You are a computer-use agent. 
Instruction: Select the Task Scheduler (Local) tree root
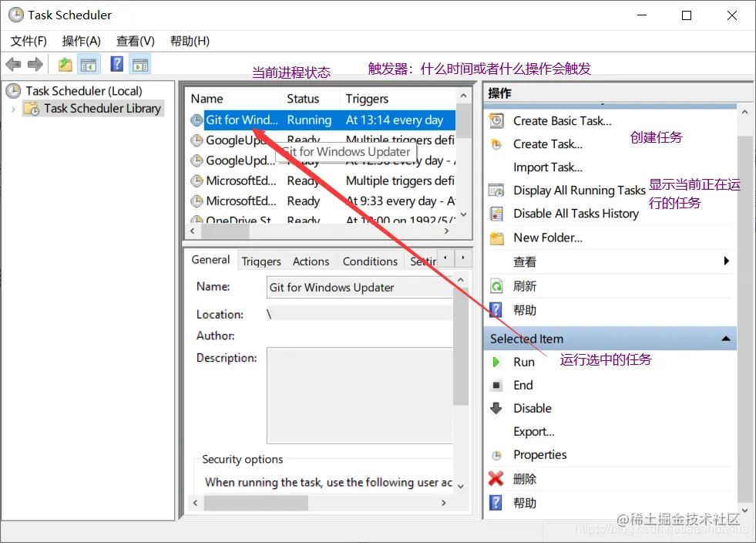tap(84, 91)
